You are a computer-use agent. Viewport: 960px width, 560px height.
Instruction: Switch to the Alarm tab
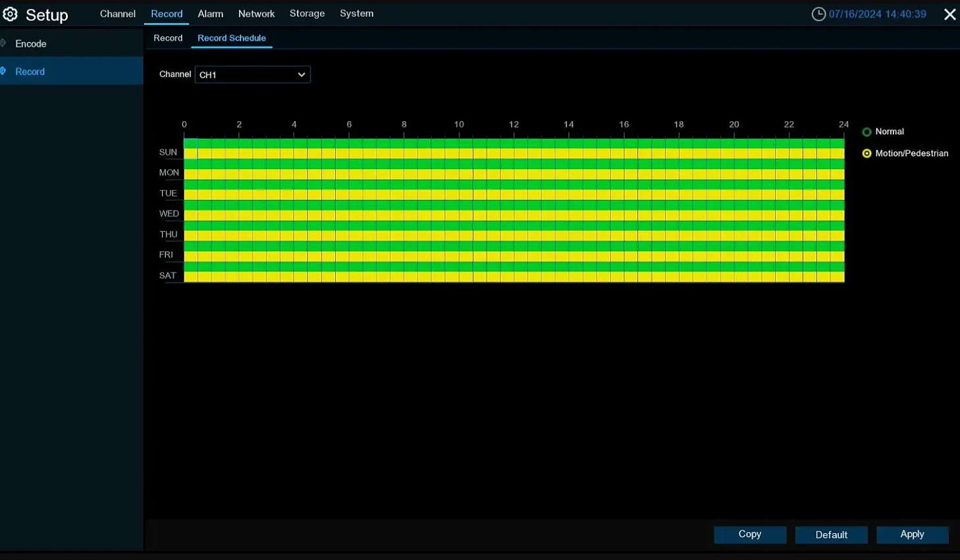pyautogui.click(x=210, y=14)
